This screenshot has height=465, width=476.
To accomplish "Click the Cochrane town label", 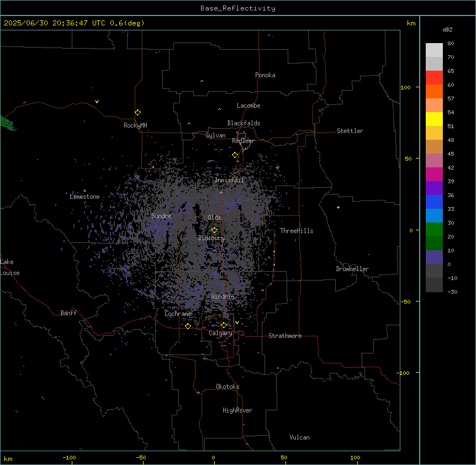I will pos(178,314).
